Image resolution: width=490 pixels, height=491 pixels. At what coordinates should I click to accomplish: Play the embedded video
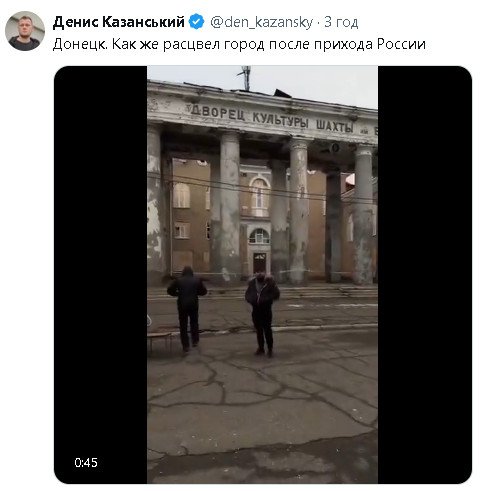(263, 274)
